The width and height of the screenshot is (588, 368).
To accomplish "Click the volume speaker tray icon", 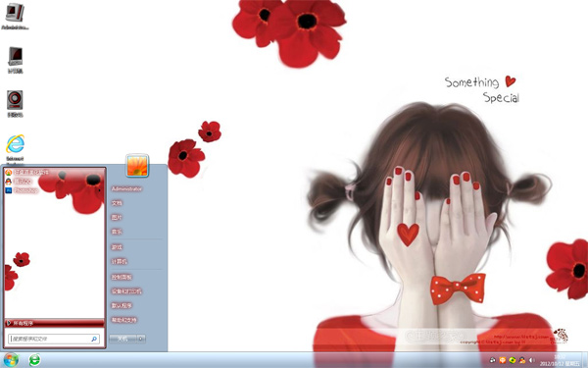I will click(x=531, y=360).
